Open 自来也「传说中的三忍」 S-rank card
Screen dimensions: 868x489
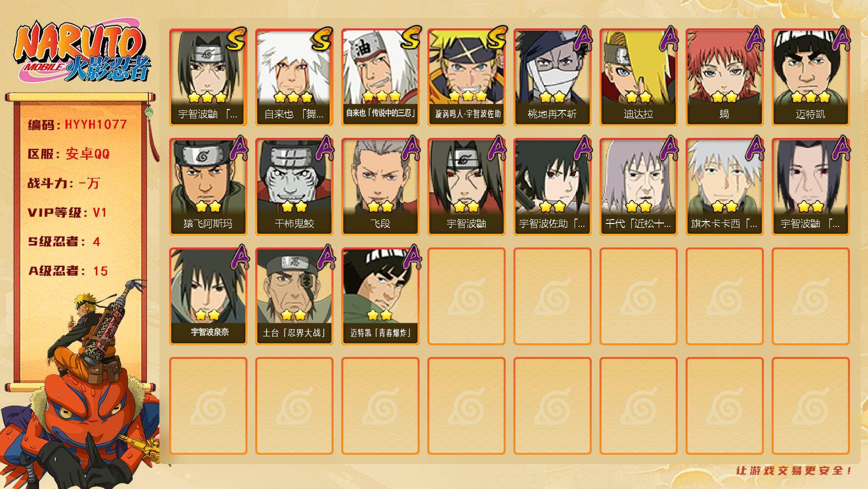coord(380,77)
